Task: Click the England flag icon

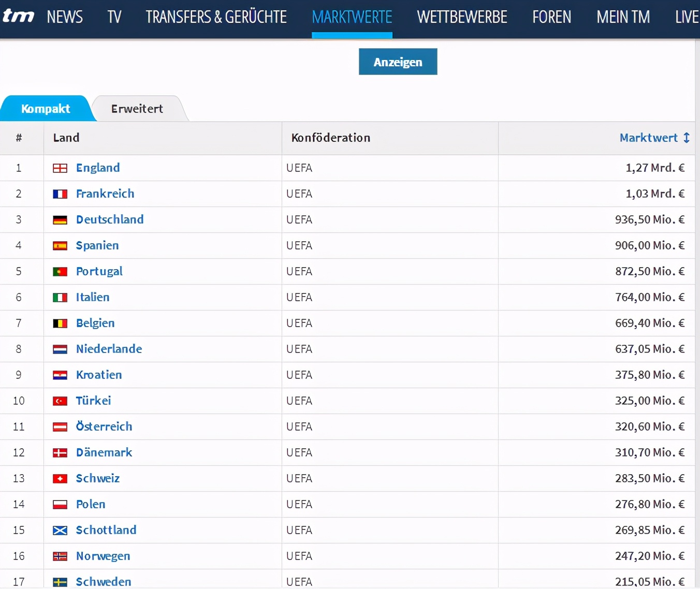Action: coord(60,168)
